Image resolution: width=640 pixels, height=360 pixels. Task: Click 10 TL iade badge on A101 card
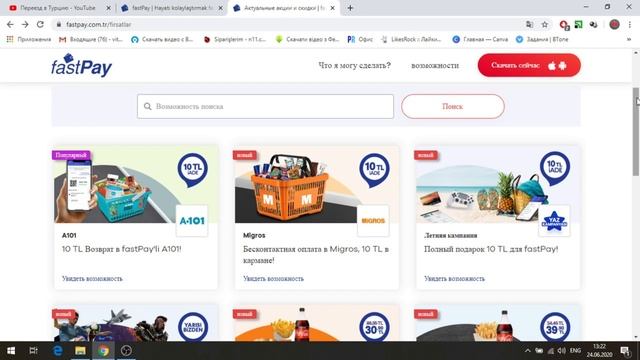193,169
